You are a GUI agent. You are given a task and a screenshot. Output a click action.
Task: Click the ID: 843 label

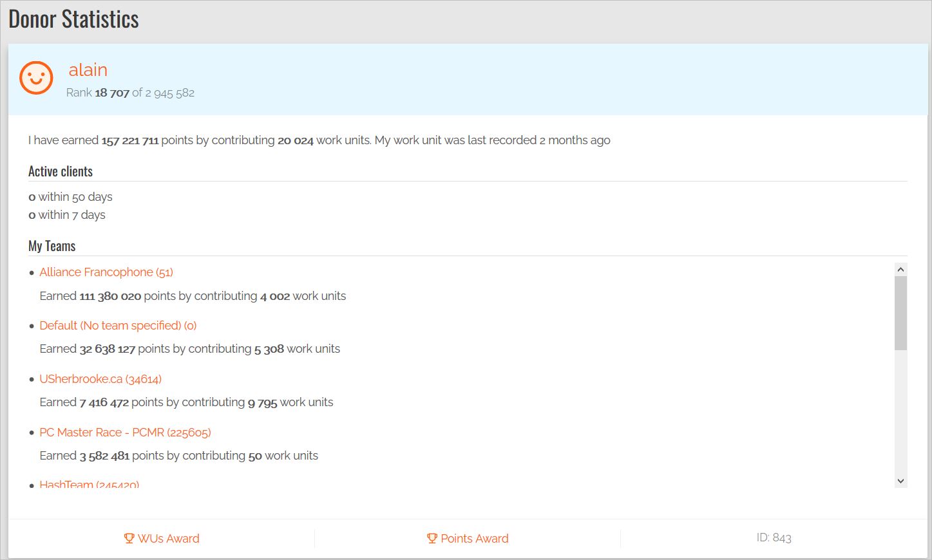coord(774,537)
